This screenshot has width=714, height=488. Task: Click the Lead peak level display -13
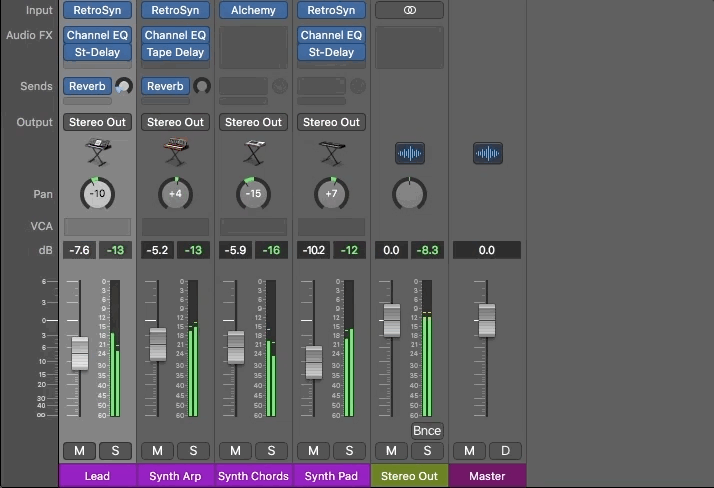[x=115, y=250]
